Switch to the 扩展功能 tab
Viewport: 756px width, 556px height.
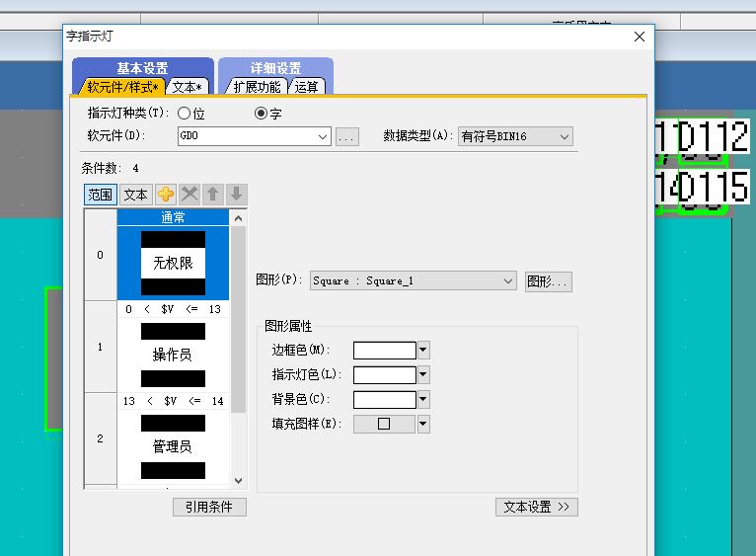point(257,87)
